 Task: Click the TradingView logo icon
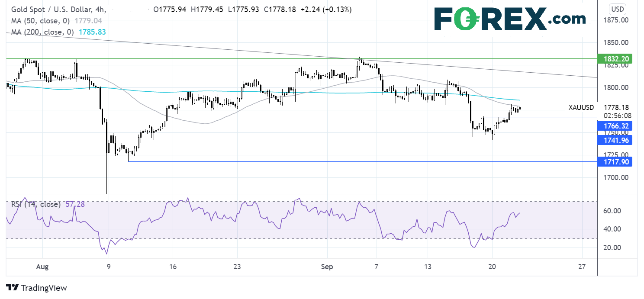[x=12, y=288]
